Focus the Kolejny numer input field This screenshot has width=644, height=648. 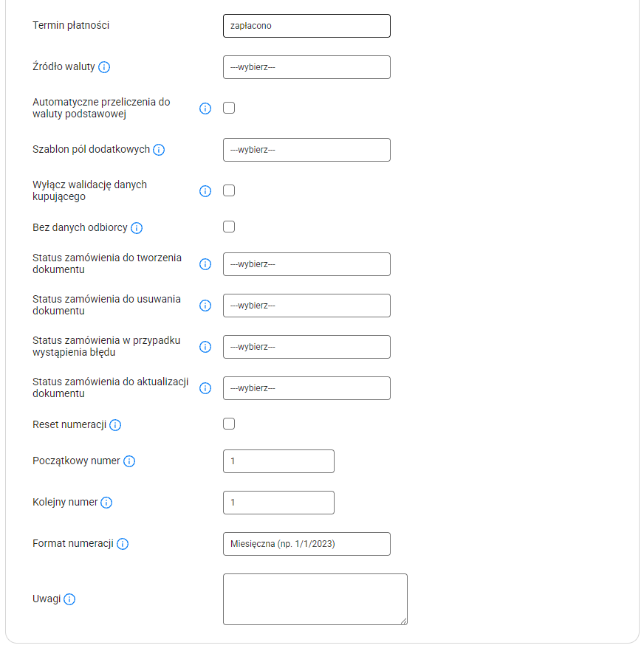click(x=278, y=503)
